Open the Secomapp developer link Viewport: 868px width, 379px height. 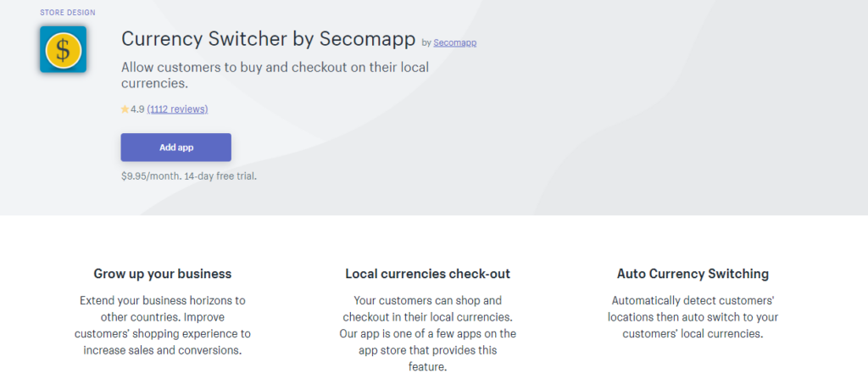[455, 42]
